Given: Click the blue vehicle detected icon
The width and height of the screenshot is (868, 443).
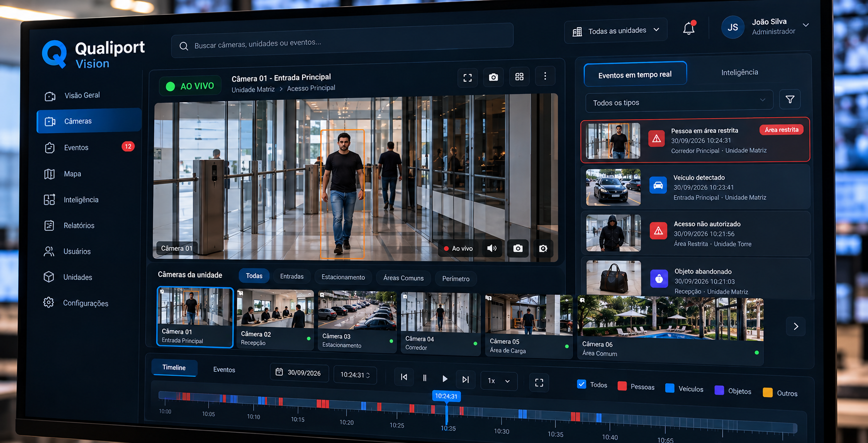Looking at the screenshot, I should (x=658, y=185).
